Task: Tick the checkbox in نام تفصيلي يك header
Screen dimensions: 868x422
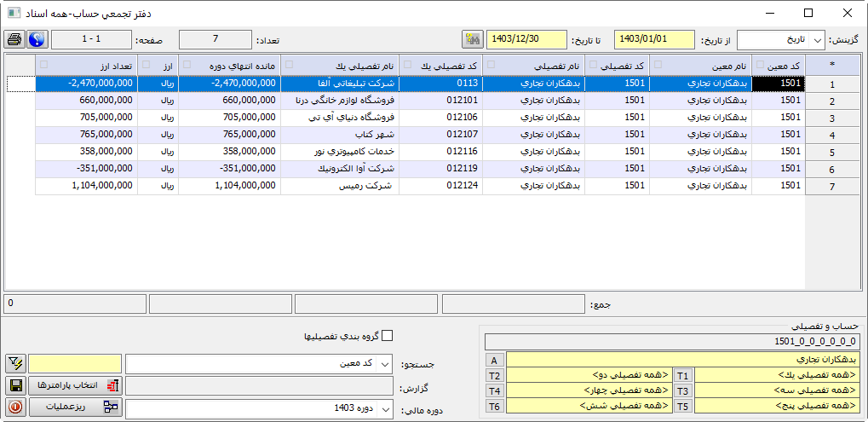Action: tap(289, 64)
